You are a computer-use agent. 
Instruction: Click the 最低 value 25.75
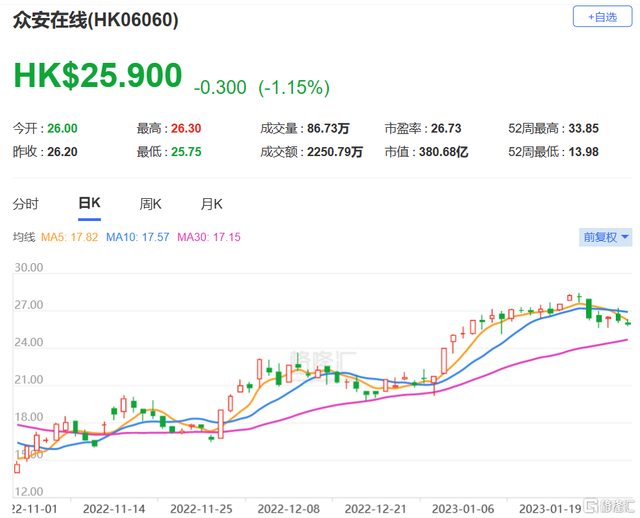tap(186, 152)
